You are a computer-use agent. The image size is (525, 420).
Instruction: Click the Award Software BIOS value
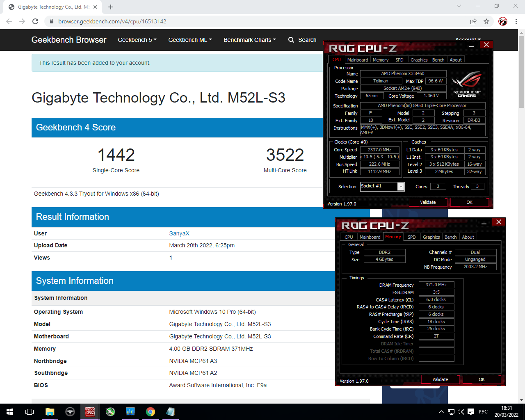tap(218, 385)
